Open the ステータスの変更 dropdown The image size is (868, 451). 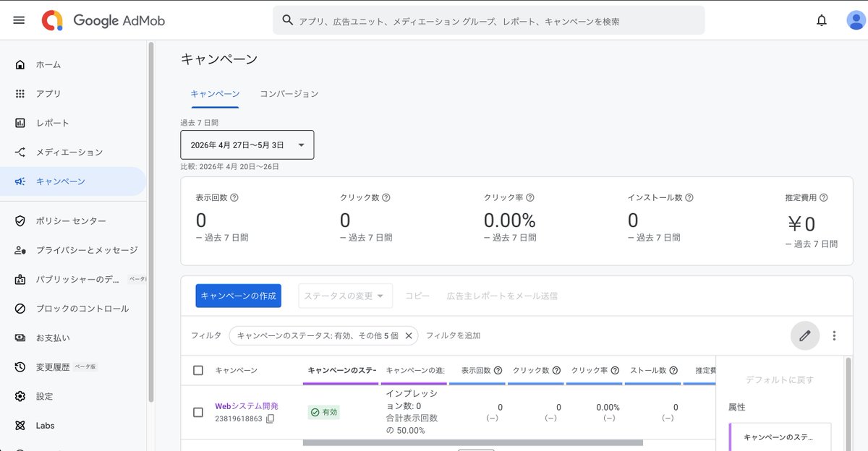click(x=345, y=296)
